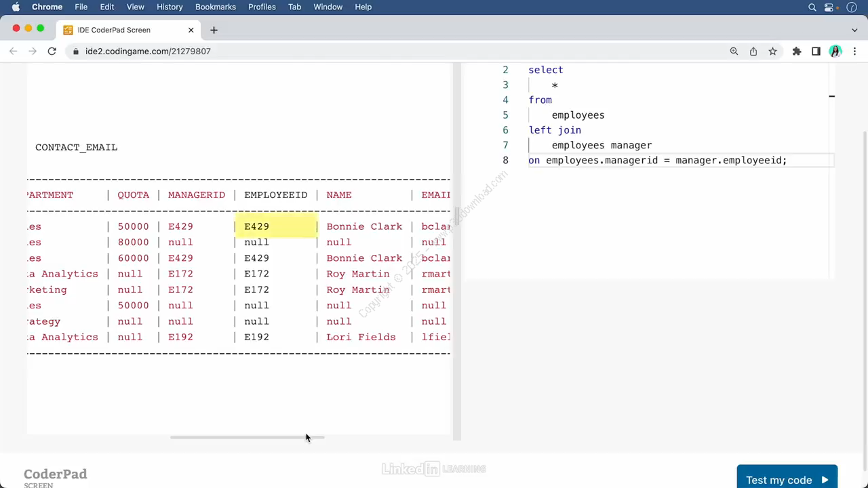Click the horizontal scrollbar of results table
This screenshot has width=868, height=488.
pos(247,437)
